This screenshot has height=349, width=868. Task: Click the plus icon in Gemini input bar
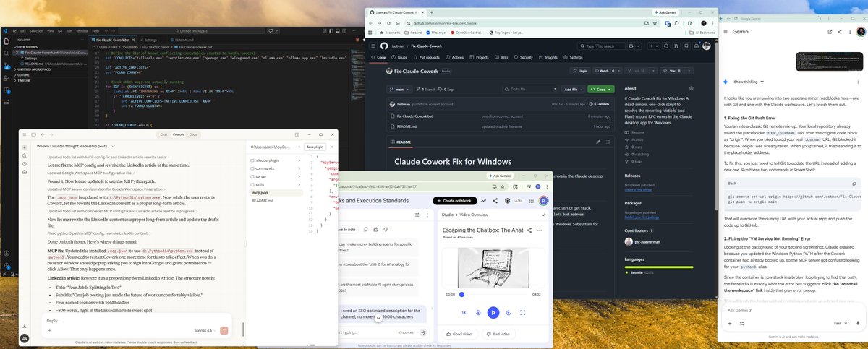pos(730,323)
